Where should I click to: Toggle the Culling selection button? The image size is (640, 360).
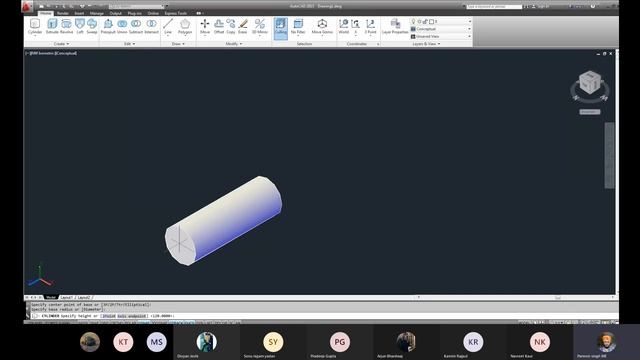pos(280,28)
